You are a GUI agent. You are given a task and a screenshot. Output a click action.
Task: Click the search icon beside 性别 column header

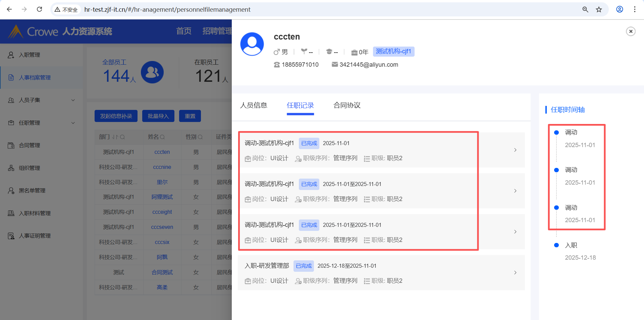click(200, 137)
